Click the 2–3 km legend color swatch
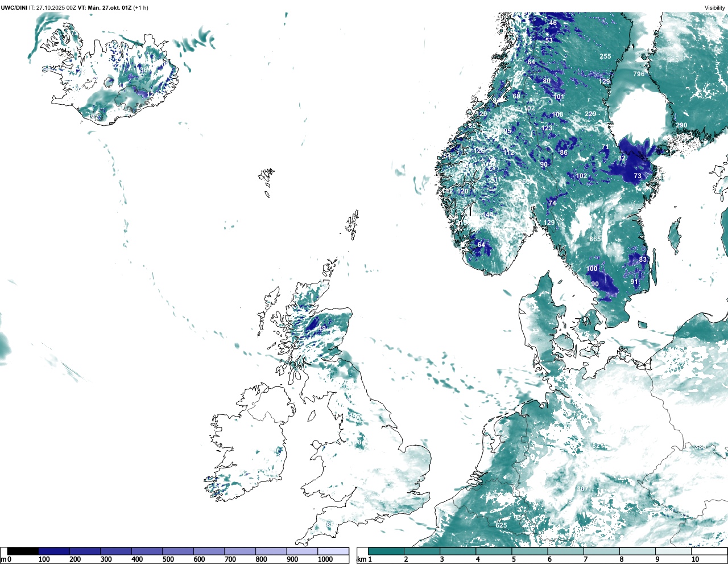 [x=421, y=551]
